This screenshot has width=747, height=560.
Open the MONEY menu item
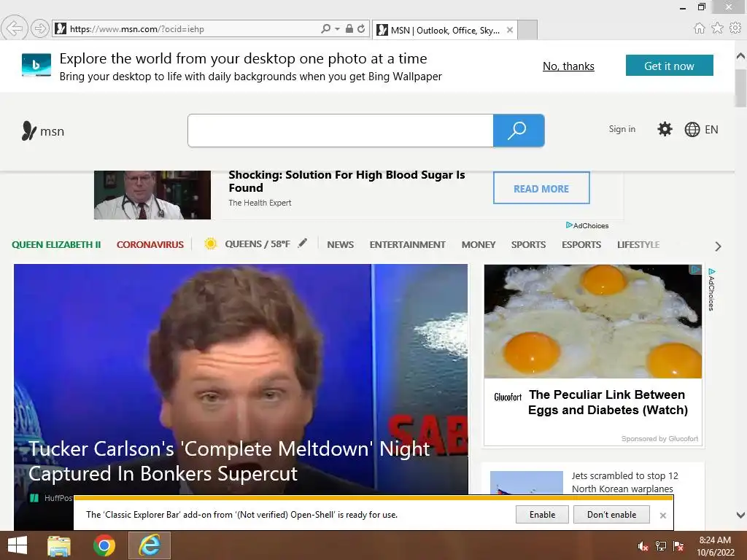[x=479, y=244]
